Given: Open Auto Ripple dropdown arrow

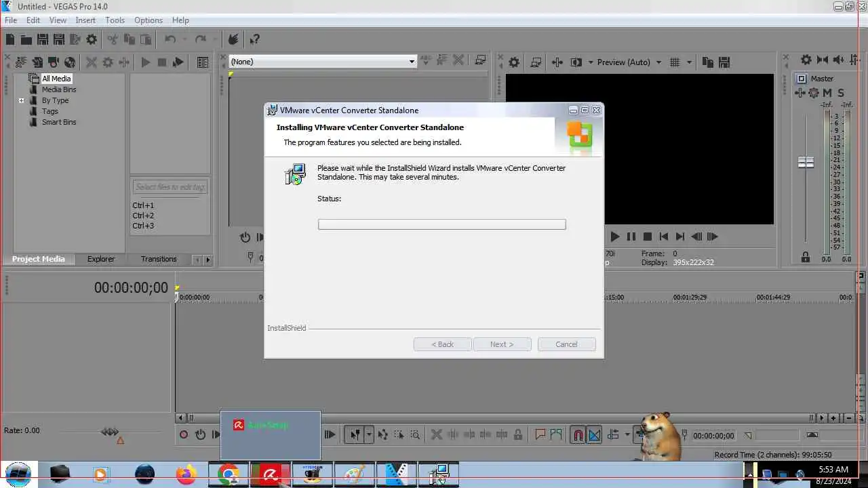Looking at the screenshot, I should click(627, 435).
